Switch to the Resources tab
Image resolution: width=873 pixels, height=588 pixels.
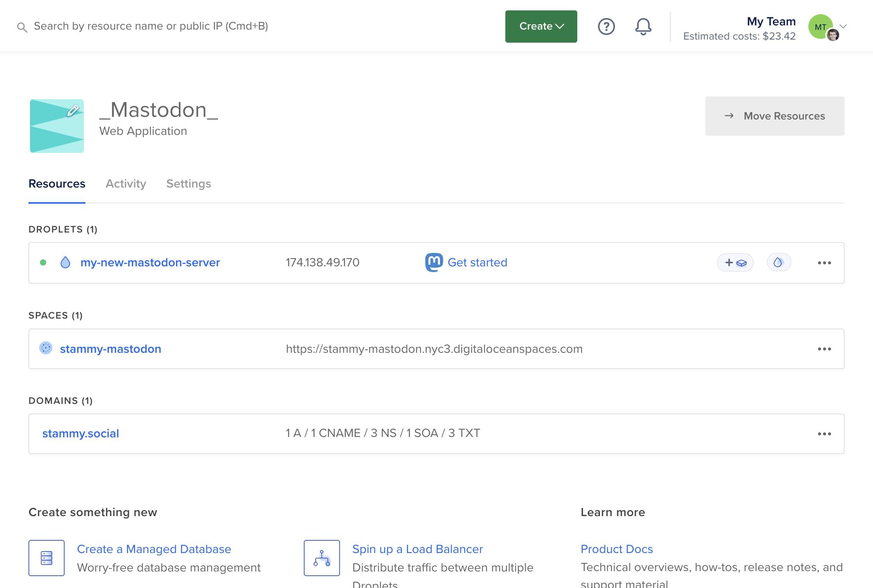57,184
